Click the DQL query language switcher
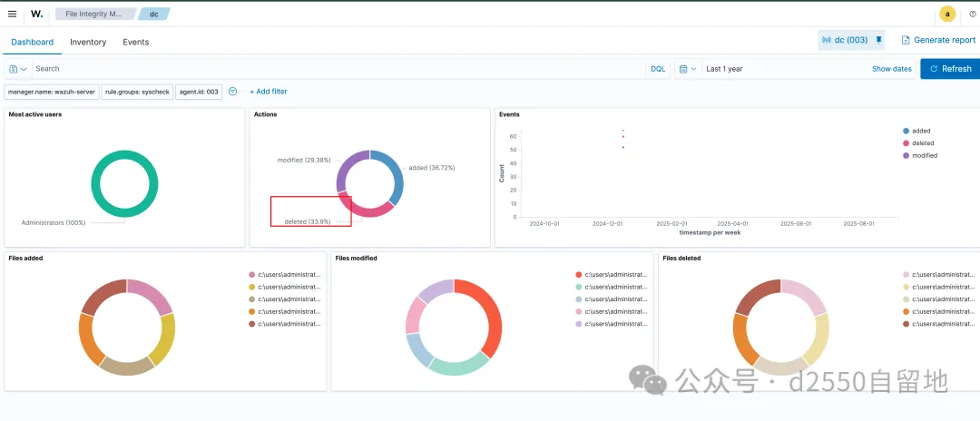Screen dimensions: 980x421 point(658,69)
